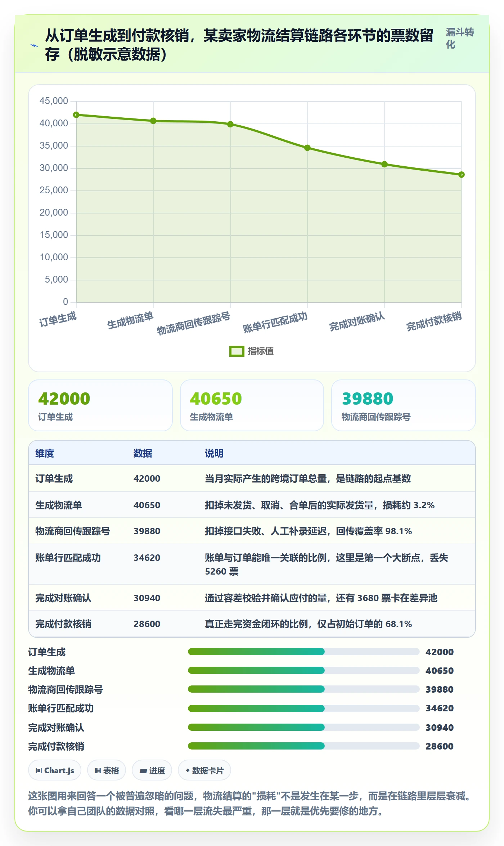The height and width of the screenshot is (846, 504).
Task: Click the 完成对账确认 x-axis label
Action: (357, 321)
